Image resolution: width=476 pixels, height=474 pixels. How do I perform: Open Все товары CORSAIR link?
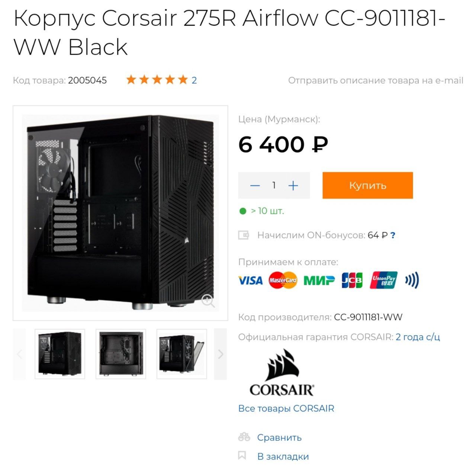286,408
